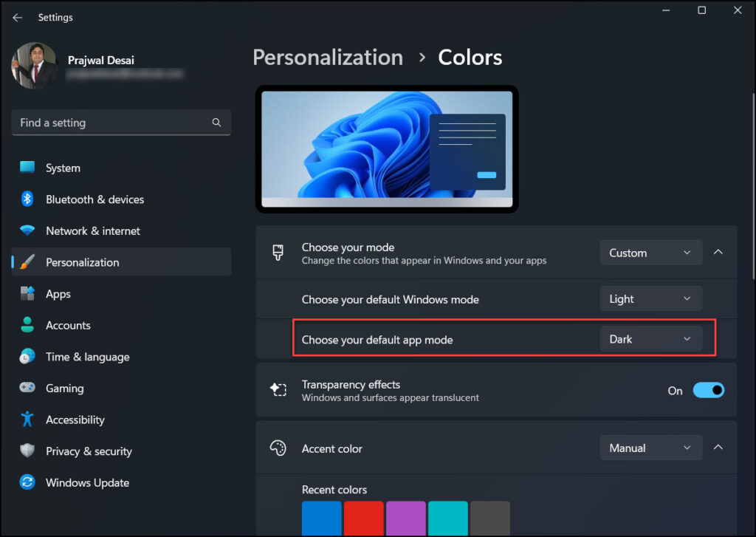The image size is (756, 537).
Task: Click the vertical scrollbar on right edge
Action: (x=753, y=185)
